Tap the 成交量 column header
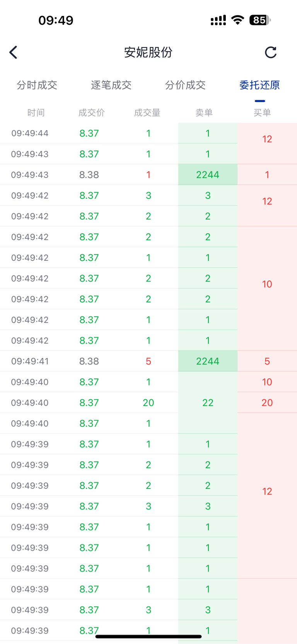This screenshot has height=644, width=297. [x=147, y=113]
